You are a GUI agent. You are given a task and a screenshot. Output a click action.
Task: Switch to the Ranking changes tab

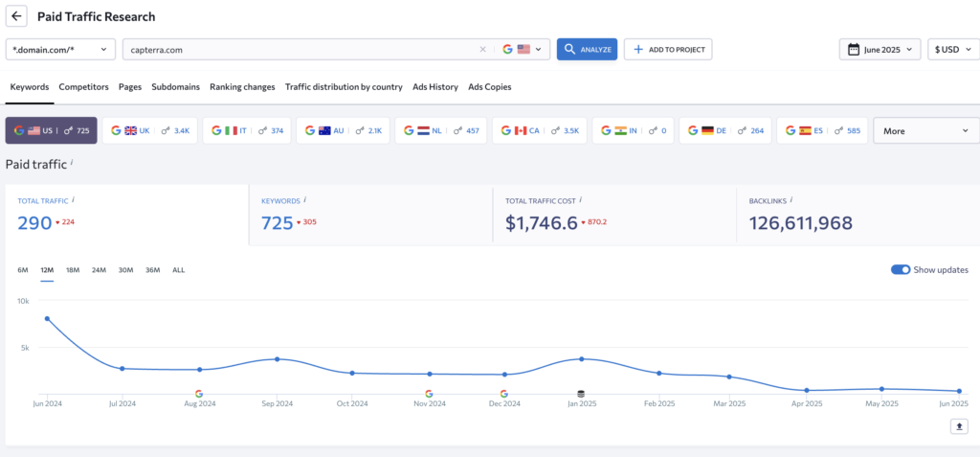(242, 87)
